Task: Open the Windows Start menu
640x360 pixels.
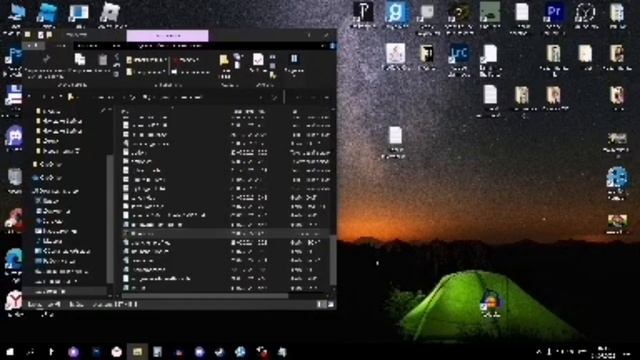Action: click(10, 351)
